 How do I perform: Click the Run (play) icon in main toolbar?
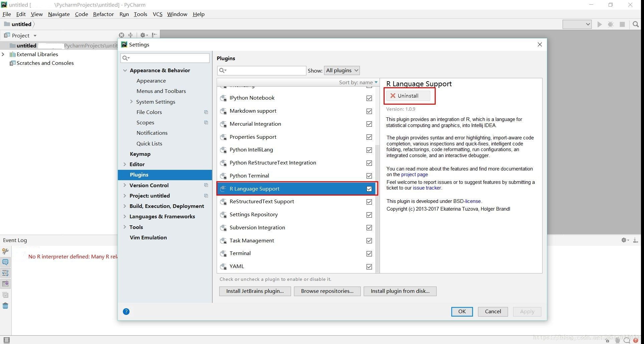[600, 24]
